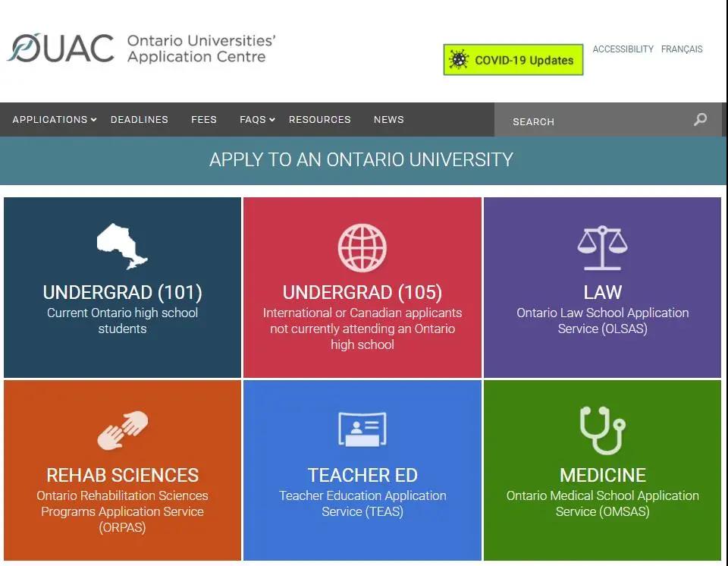Open the Teacher Ed heading
The height and width of the screenshot is (566, 728).
coord(362,475)
